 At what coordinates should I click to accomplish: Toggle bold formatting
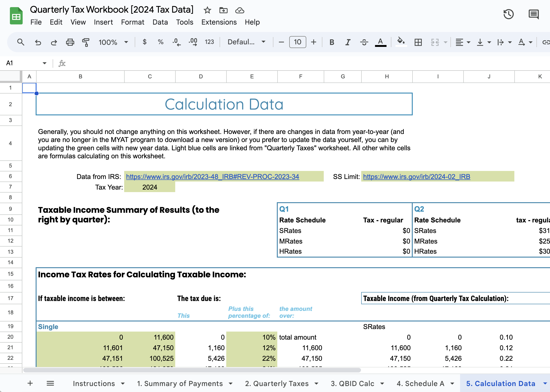tap(332, 42)
